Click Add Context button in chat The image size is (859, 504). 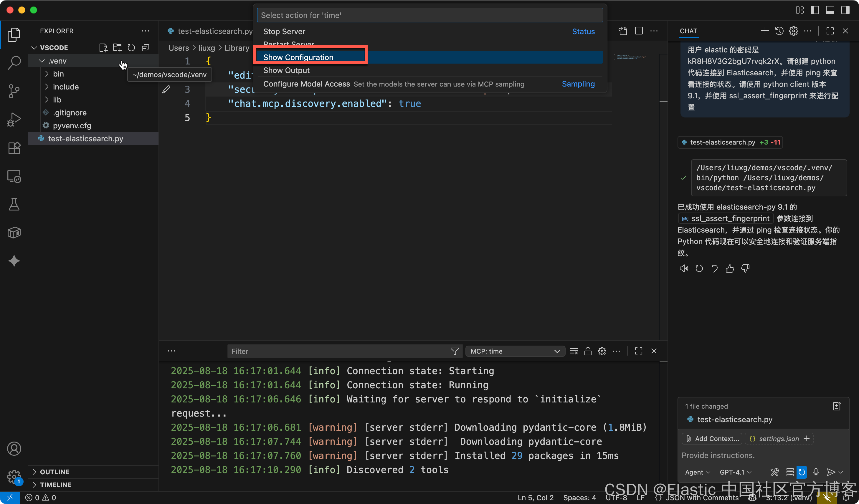click(x=712, y=439)
